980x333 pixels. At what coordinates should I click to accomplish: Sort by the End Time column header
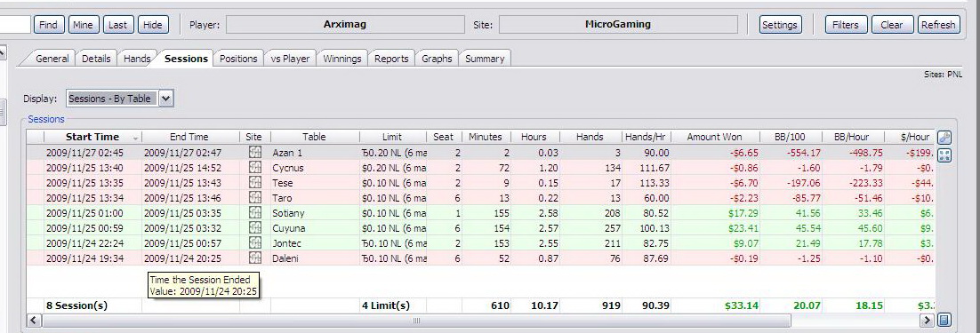coord(189,137)
